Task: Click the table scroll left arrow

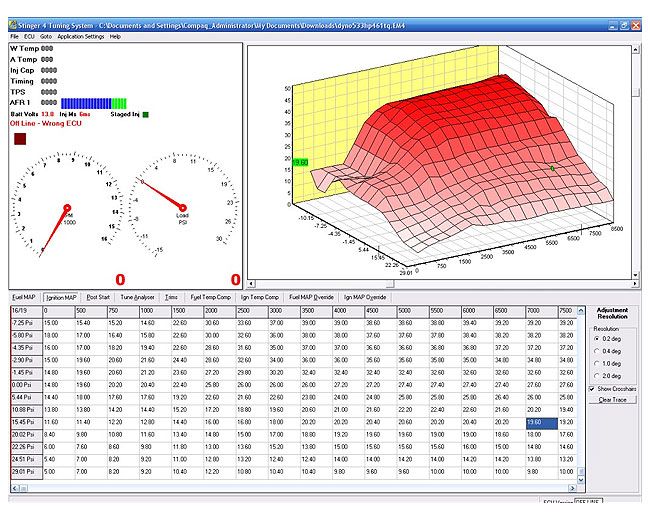Action: [15, 488]
